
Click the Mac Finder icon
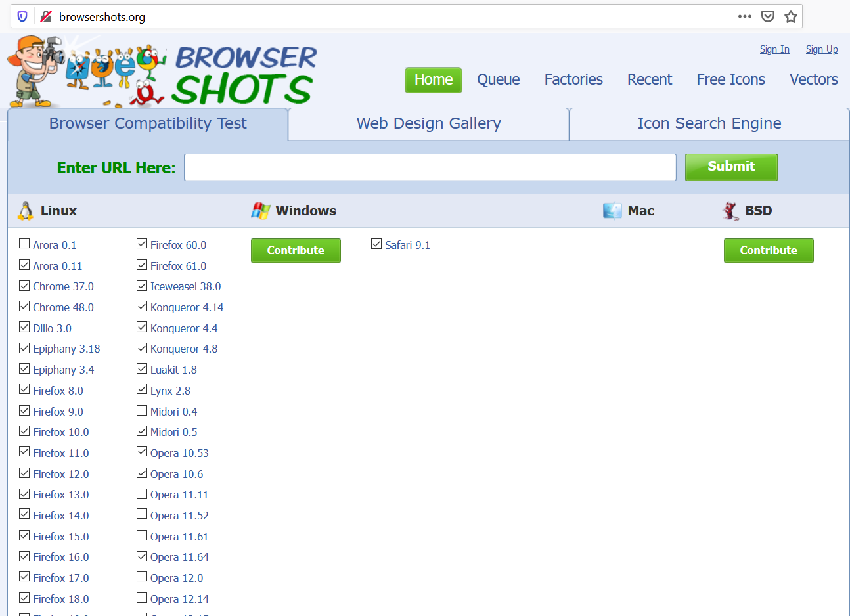pos(612,211)
